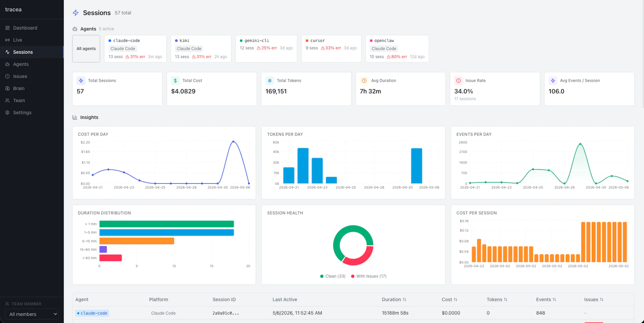This screenshot has width=644, height=323.
Task: Sort the table by Events
Action: click(546, 300)
